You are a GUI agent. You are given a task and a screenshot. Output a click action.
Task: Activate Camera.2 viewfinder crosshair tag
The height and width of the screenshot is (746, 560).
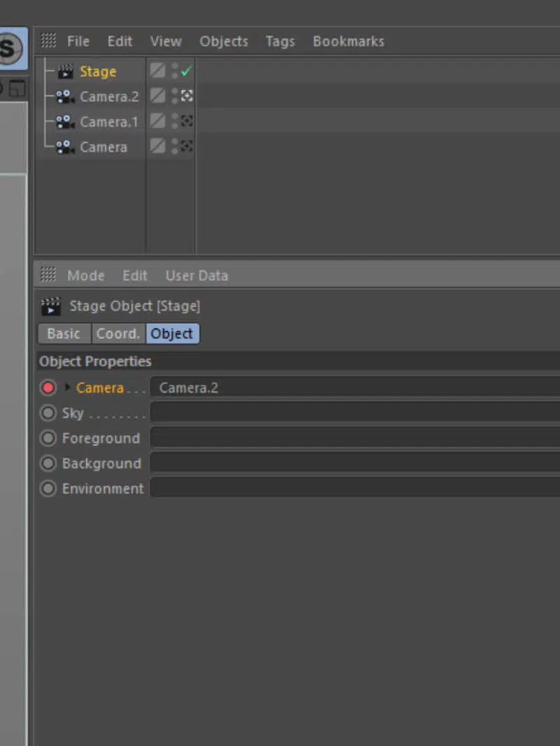[187, 97]
